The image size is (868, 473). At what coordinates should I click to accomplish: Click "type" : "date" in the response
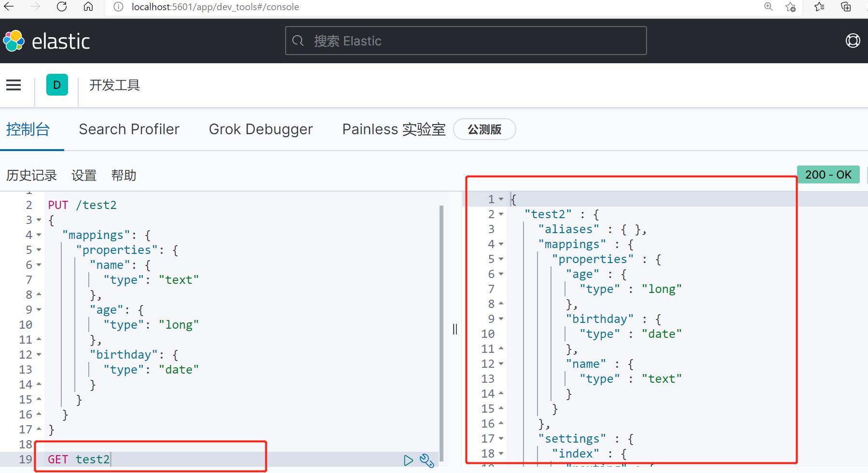[x=631, y=334]
